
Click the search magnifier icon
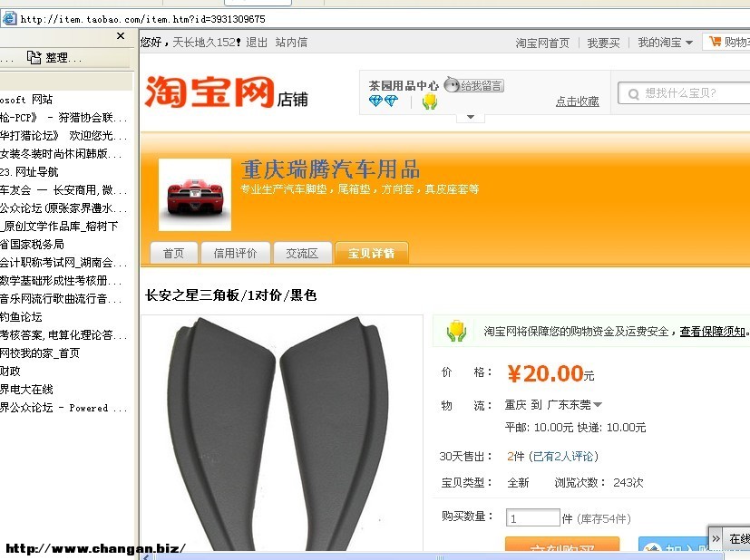[x=633, y=93]
